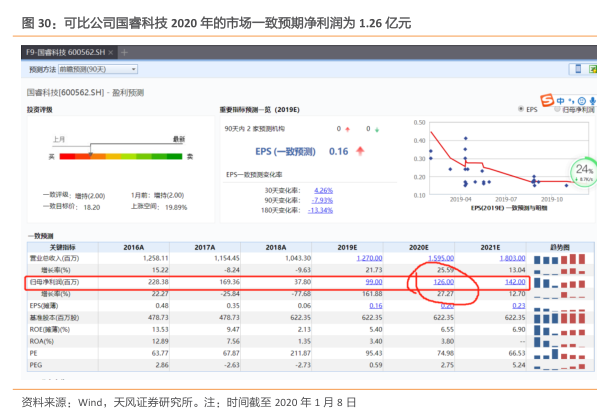Click the 2019E column header

point(347,247)
